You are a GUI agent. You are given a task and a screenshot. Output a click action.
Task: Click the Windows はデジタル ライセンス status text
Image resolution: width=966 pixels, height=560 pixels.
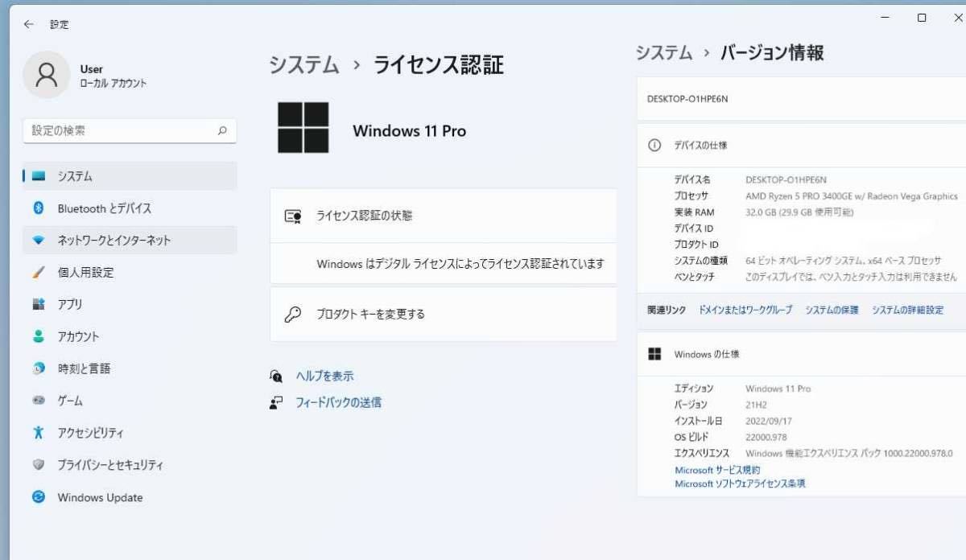coord(460,264)
